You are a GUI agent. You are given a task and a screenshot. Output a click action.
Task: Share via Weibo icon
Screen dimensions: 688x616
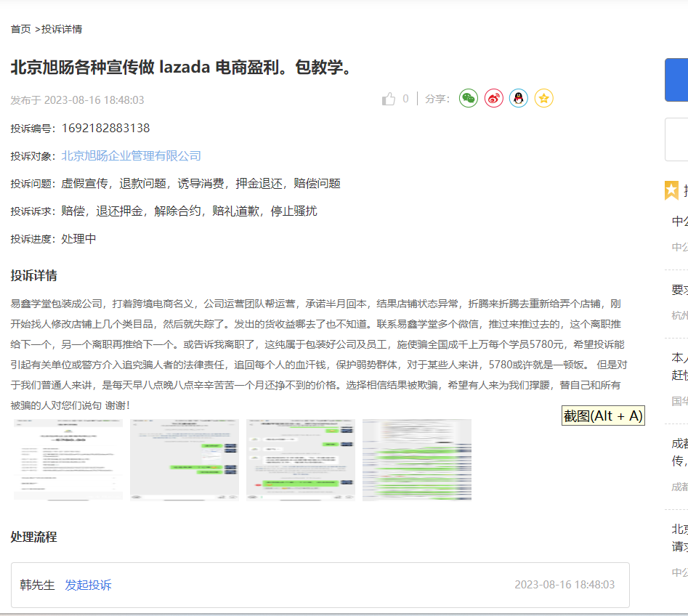(x=493, y=98)
